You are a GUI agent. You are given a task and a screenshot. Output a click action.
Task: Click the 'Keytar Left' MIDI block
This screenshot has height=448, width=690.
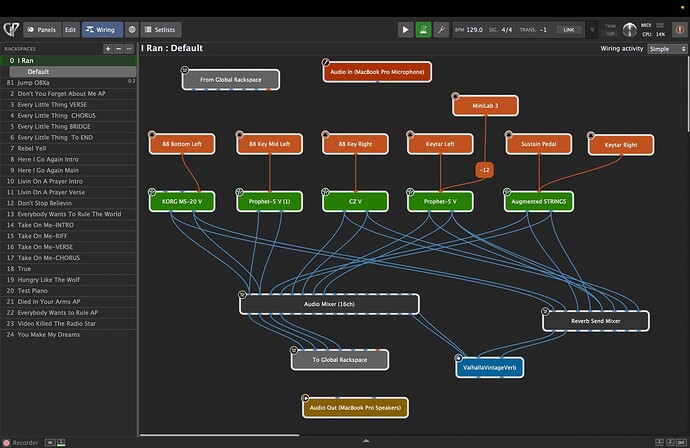click(440, 144)
